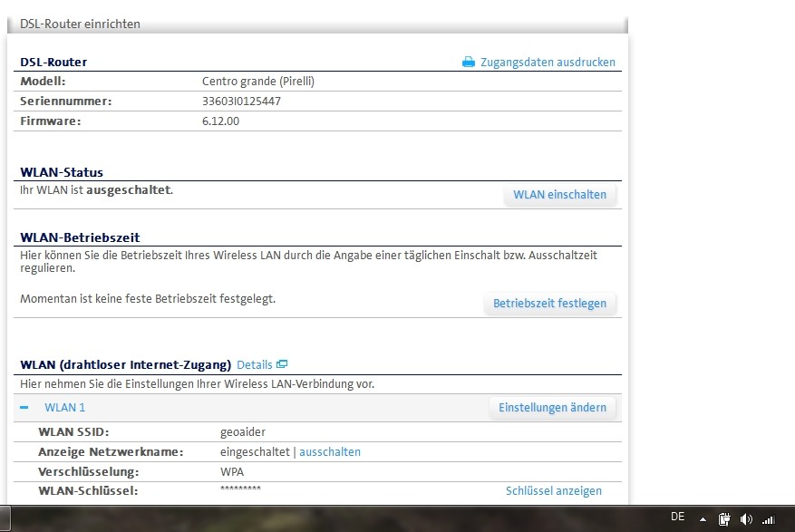Click the Einstellungen ändern button

[552, 408]
